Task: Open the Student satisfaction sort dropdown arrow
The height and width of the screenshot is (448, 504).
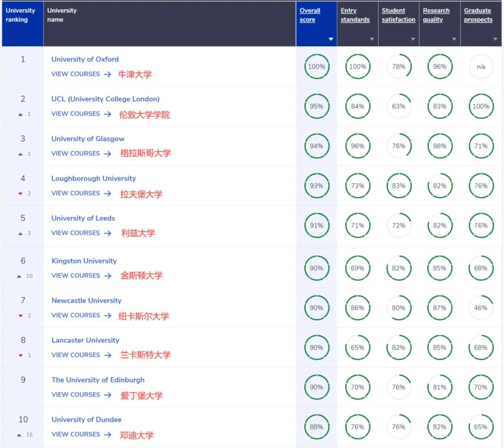Action: coord(413,39)
